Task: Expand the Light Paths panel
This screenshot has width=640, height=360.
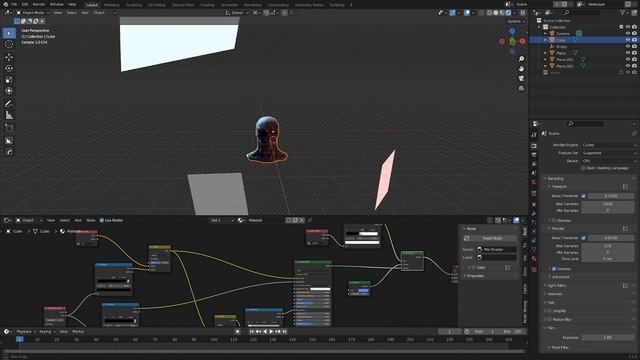Action: pyautogui.click(x=557, y=286)
